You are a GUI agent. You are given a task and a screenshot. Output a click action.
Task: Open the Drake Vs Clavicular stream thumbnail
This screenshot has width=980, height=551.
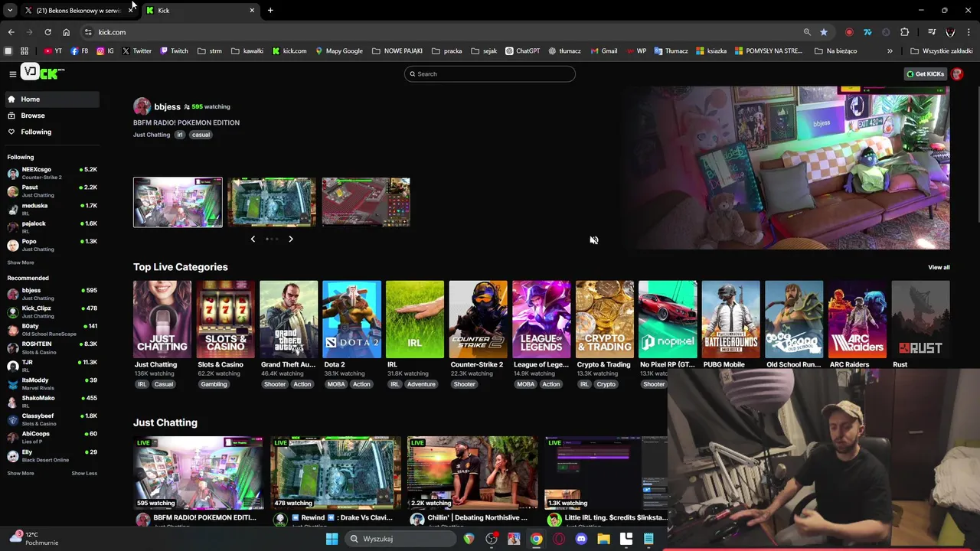tap(335, 473)
